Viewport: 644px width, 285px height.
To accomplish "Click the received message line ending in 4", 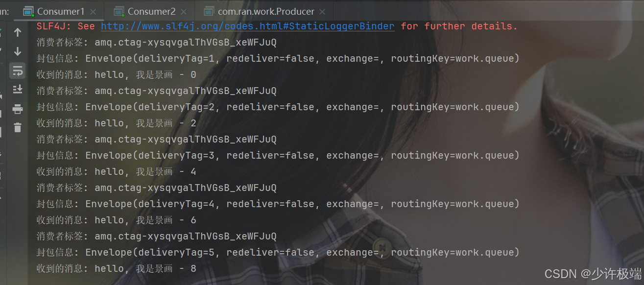I will click(116, 172).
